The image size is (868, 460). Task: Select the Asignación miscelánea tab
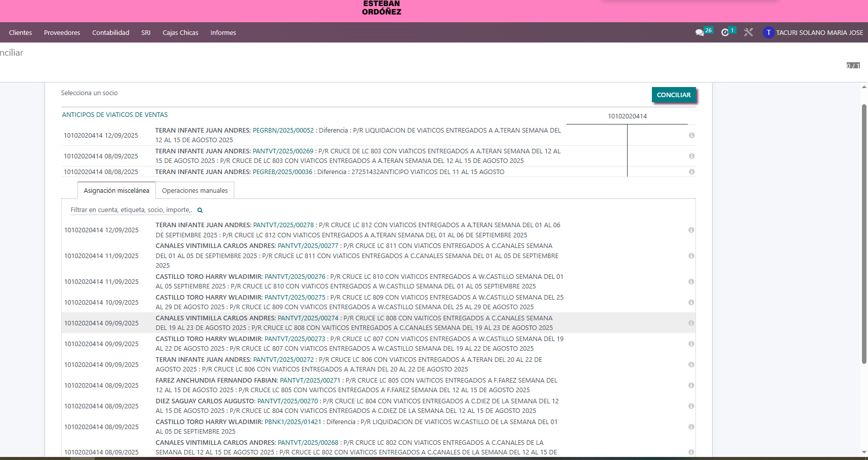tap(116, 191)
